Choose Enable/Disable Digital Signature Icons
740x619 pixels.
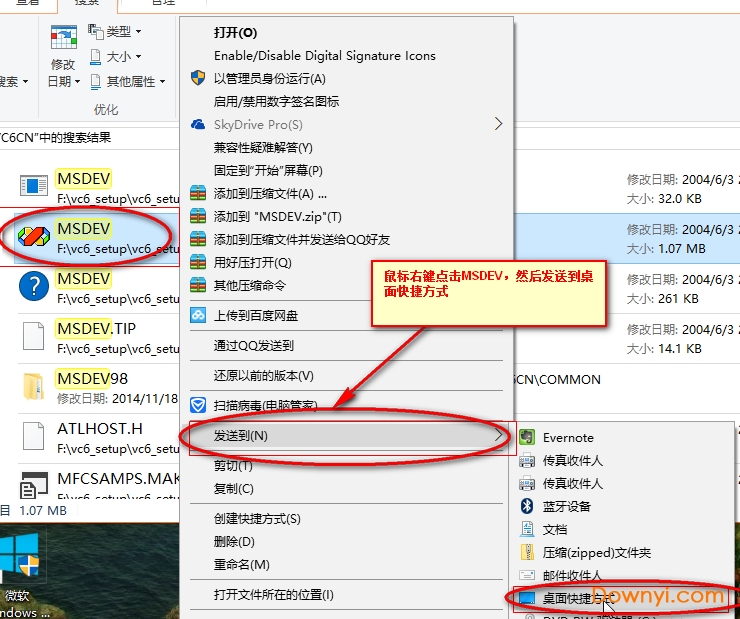[325, 56]
